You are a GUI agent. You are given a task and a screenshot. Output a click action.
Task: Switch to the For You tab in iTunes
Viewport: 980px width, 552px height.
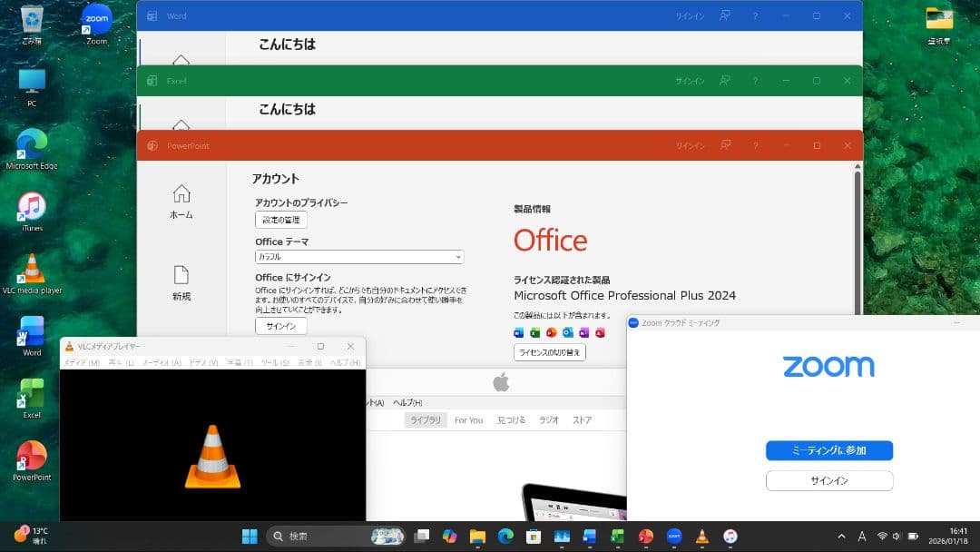[468, 419]
